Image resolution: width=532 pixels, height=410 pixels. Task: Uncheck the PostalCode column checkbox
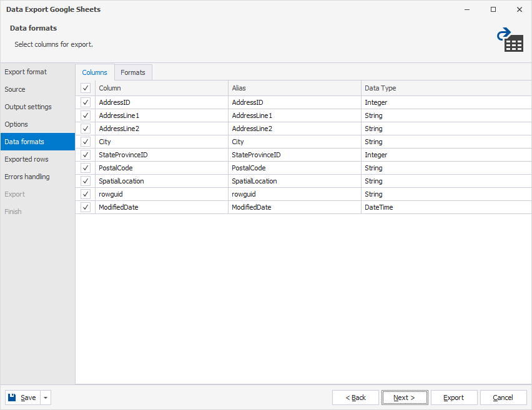(x=86, y=168)
